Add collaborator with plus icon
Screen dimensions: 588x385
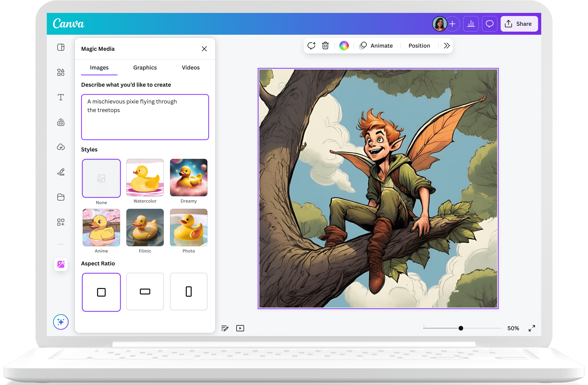pyautogui.click(x=452, y=24)
